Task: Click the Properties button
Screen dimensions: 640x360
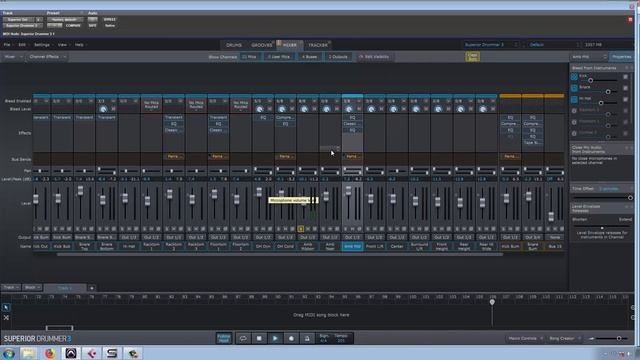Action: [621, 57]
